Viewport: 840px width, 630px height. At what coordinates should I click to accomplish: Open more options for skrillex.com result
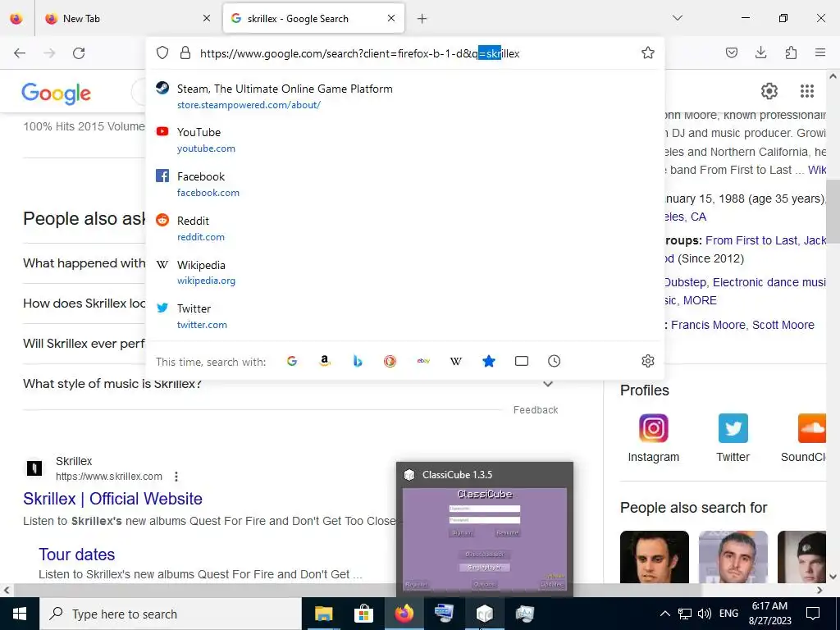(x=176, y=477)
